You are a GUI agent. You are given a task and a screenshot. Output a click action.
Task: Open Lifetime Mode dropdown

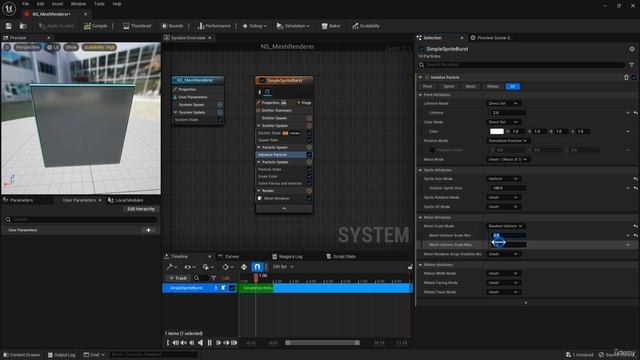(503, 104)
